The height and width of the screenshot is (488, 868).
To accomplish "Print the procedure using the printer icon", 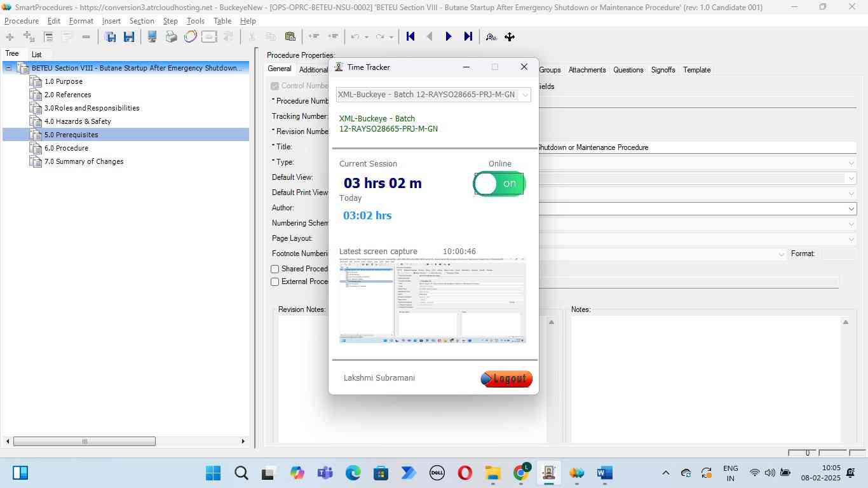I will click(171, 37).
